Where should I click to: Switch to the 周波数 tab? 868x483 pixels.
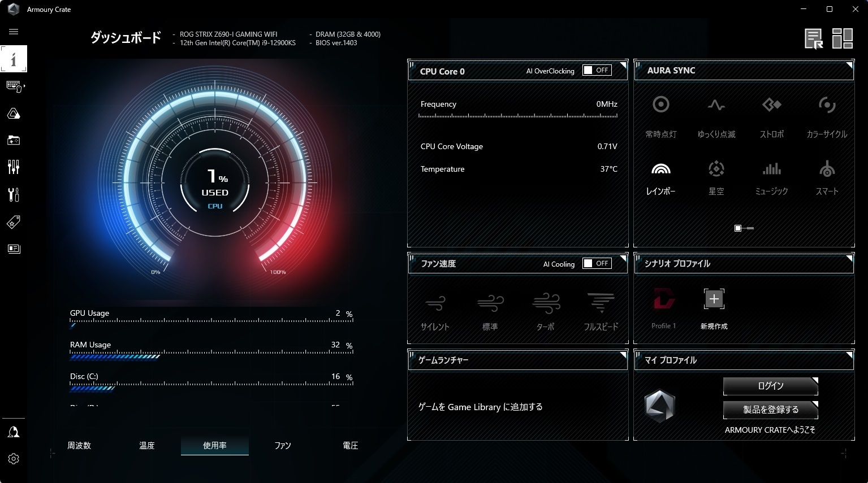coord(79,446)
